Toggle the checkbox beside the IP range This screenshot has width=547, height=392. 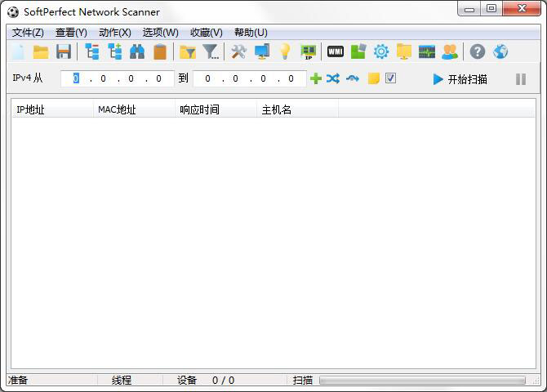point(391,79)
